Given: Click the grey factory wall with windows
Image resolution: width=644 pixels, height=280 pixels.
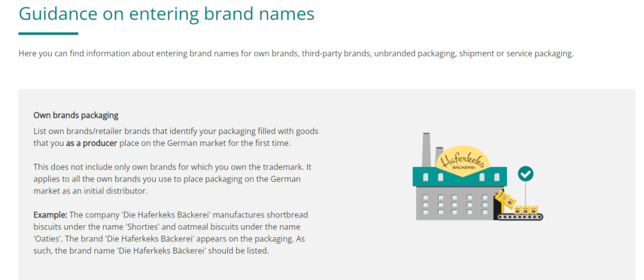Looking at the screenshot, I should (452, 203).
